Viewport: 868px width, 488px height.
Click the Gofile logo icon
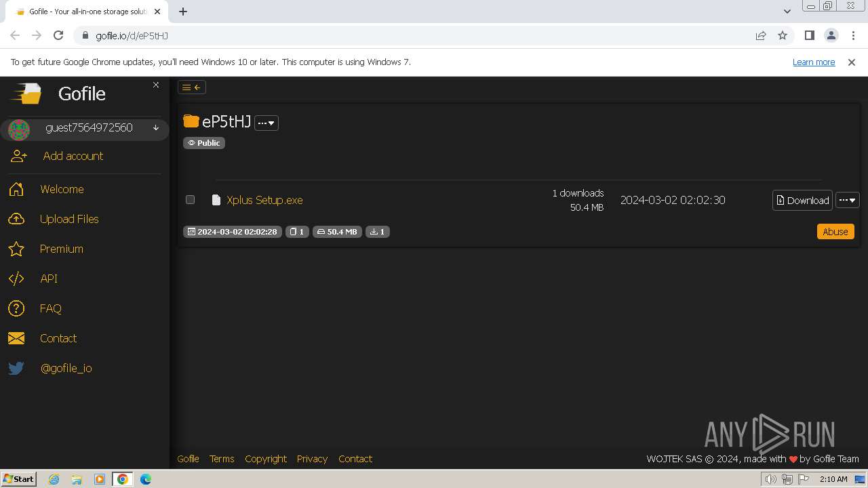26,94
